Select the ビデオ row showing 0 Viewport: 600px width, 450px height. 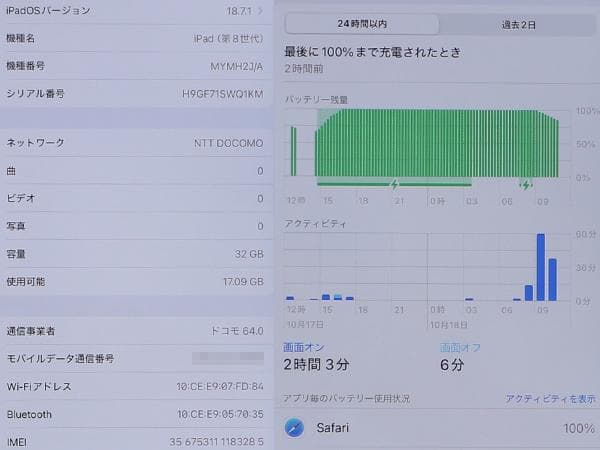click(135, 198)
